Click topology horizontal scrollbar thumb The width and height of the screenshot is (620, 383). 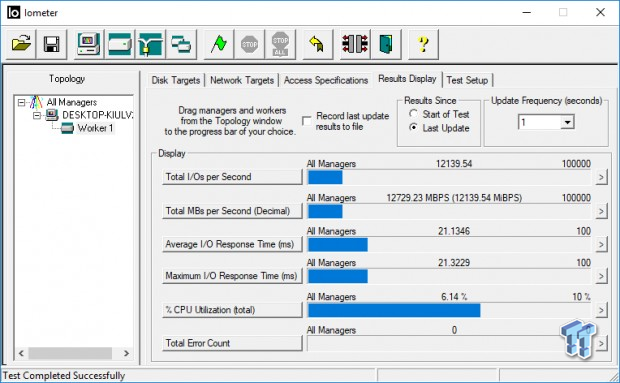(70, 353)
